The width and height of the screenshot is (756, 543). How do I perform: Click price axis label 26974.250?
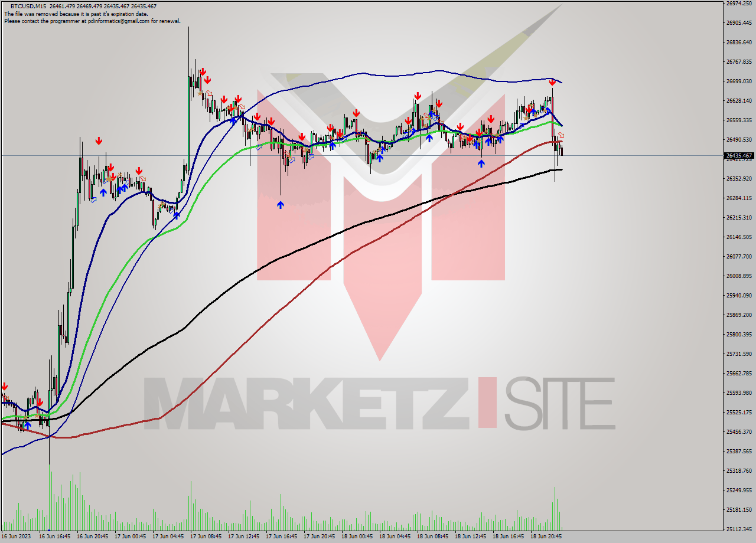coord(739,4)
